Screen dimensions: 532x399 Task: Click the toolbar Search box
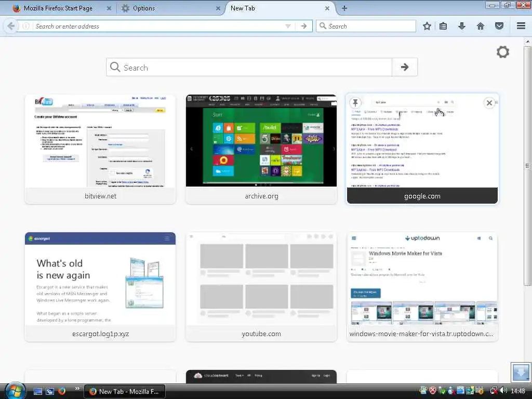point(366,26)
